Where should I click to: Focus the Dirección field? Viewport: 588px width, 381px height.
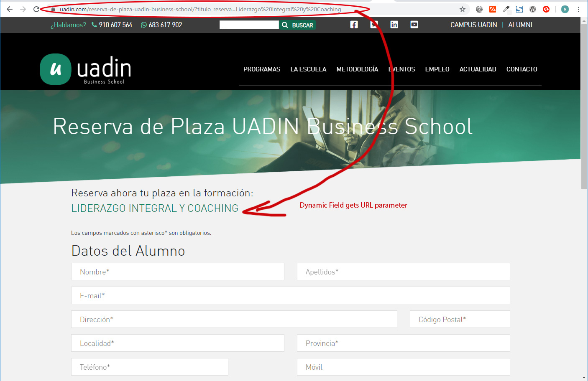[x=234, y=319]
